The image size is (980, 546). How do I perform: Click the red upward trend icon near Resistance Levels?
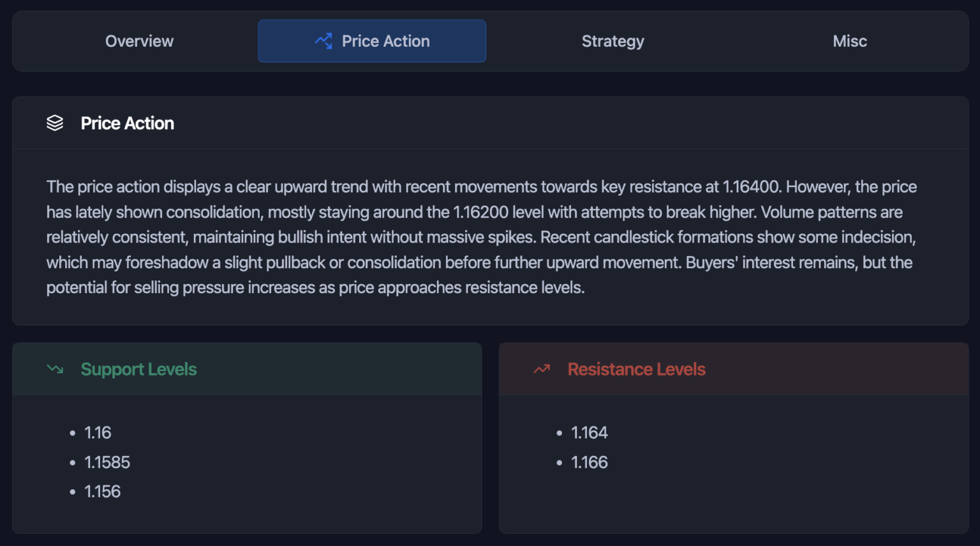(540, 368)
